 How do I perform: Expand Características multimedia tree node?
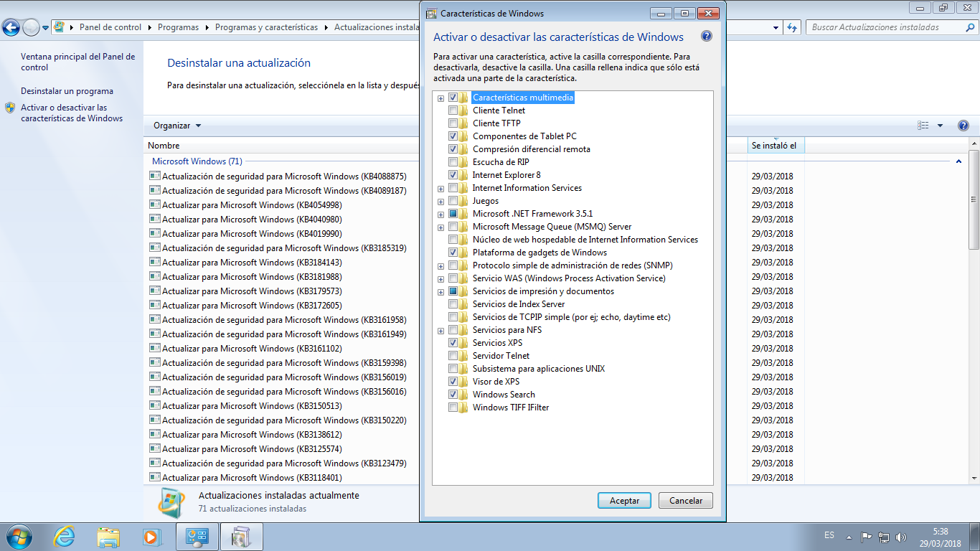[441, 98]
